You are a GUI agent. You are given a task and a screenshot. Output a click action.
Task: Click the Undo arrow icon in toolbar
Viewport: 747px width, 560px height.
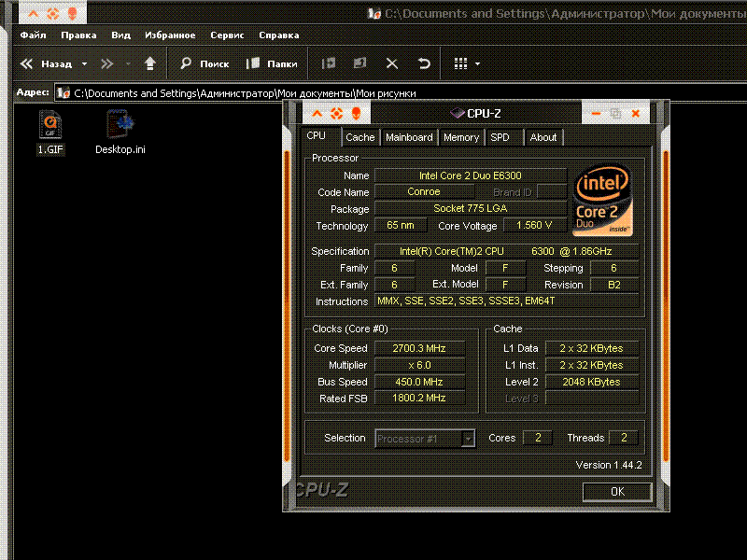tap(424, 64)
